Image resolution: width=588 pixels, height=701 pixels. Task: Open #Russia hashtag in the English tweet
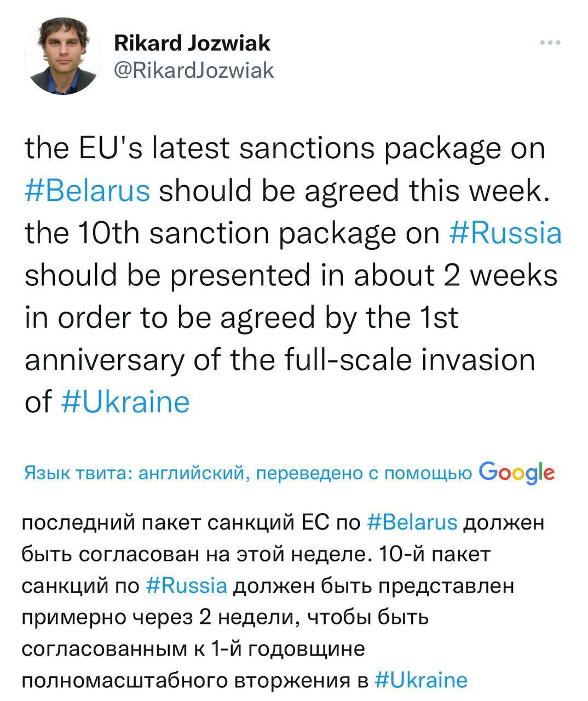coord(505,233)
